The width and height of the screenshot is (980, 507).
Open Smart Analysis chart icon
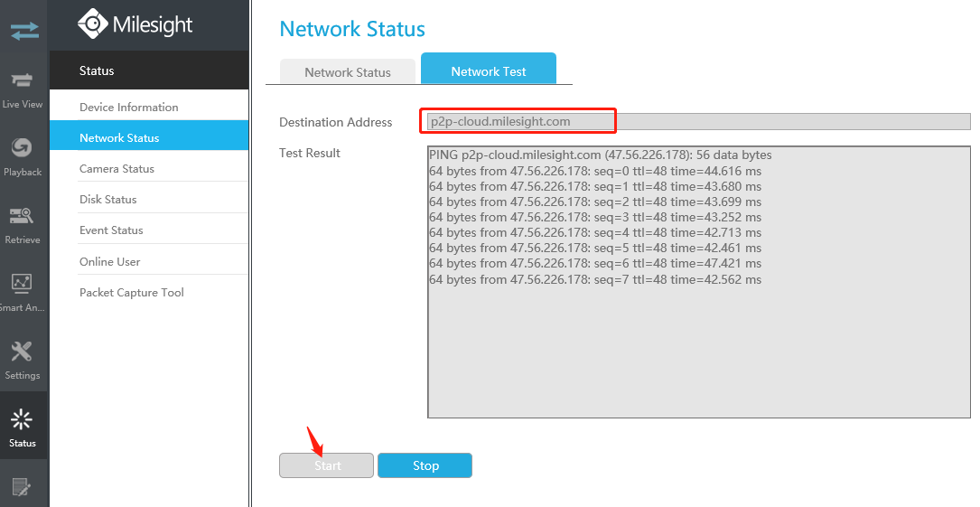(22, 283)
